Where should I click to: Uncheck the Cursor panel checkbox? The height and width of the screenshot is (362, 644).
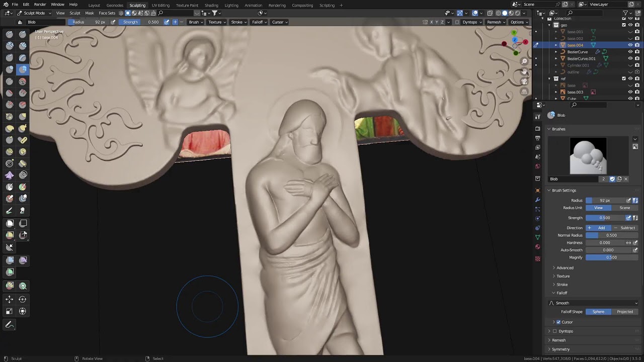(x=558, y=322)
